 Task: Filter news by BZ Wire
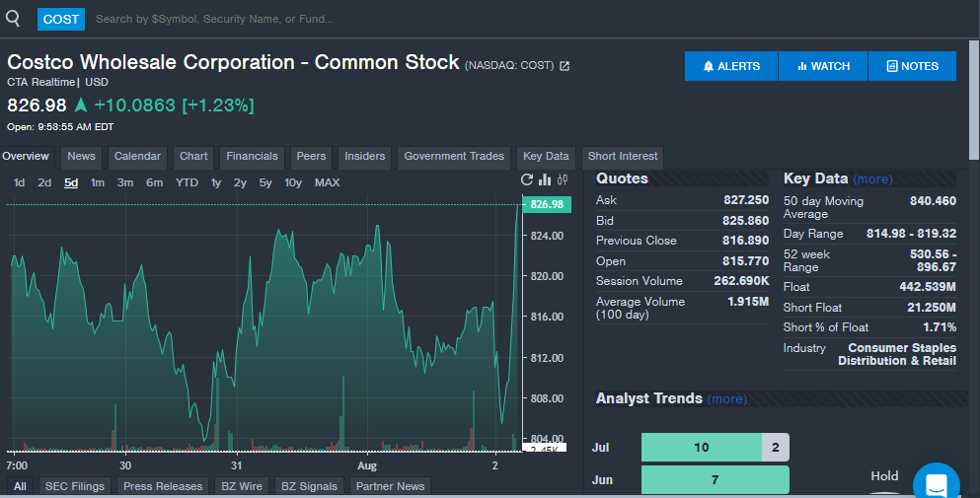click(x=242, y=487)
